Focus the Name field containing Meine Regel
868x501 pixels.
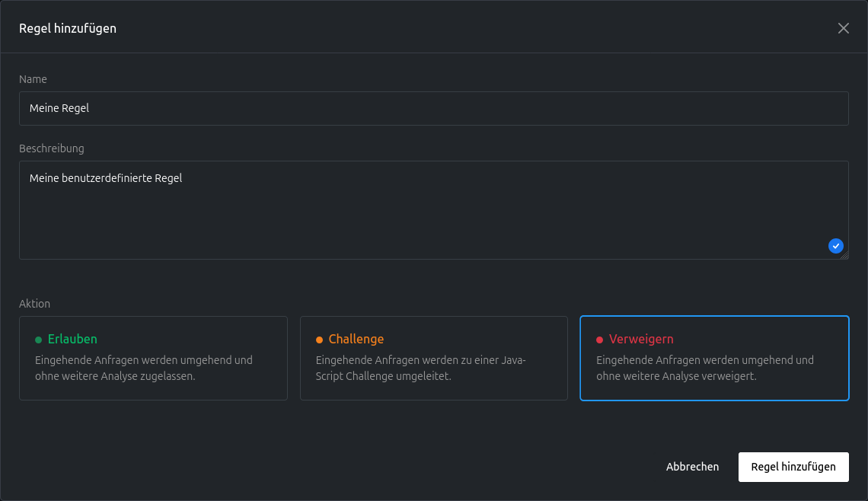click(433, 108)
